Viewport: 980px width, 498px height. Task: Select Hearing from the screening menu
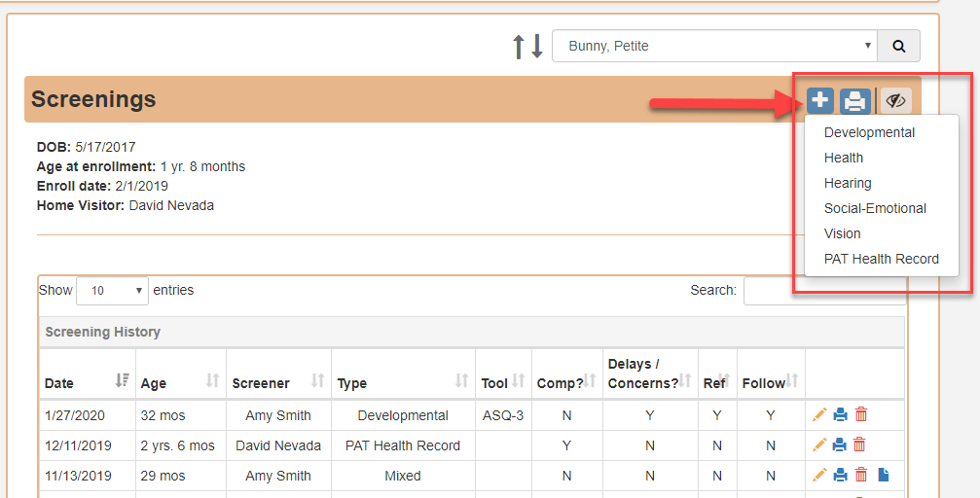[x=848, y=183]
